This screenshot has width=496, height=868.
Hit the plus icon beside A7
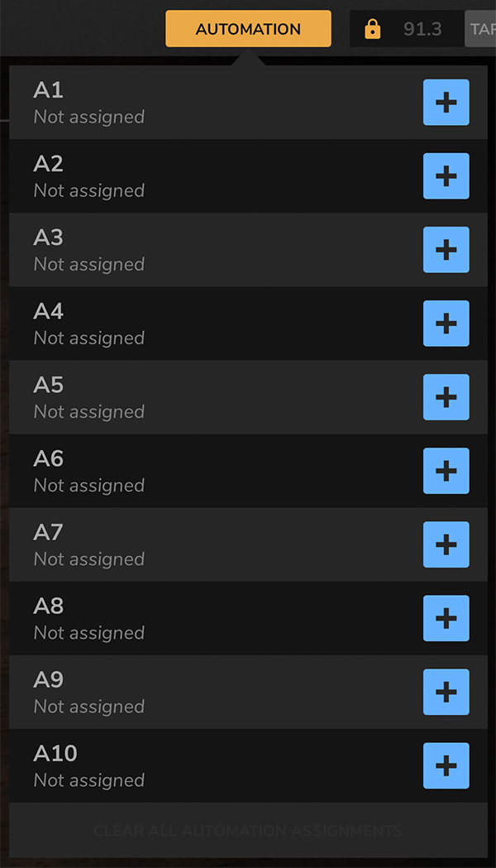446,544
